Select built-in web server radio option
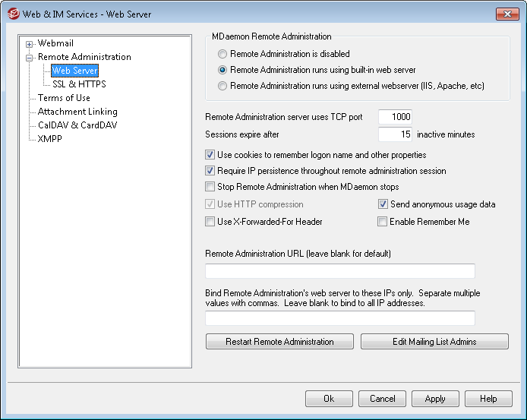Image resolution: width=527 pixels, height=420 pixels. [x=222, y=71]
